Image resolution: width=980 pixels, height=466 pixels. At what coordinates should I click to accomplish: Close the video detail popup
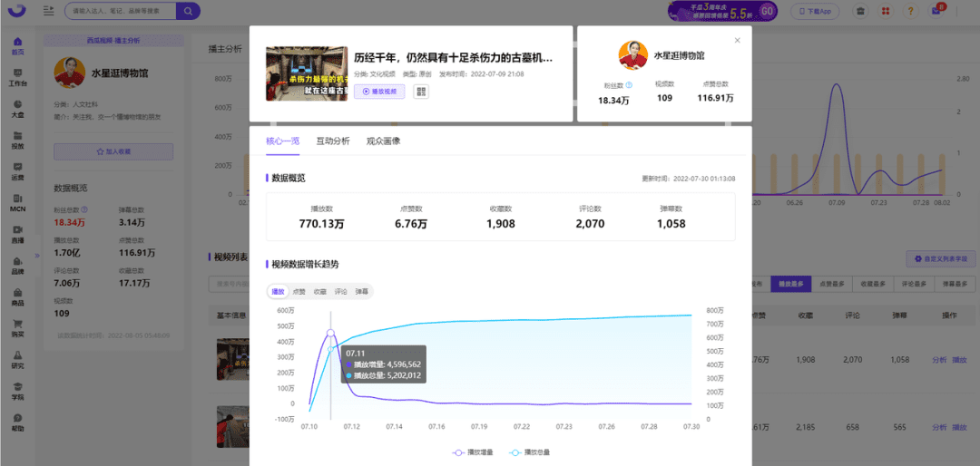(738, 40)
